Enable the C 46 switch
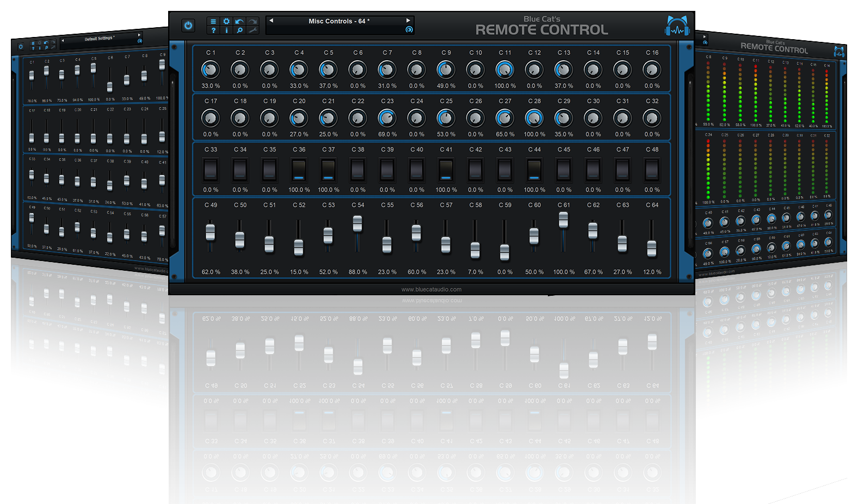 point(593,170)
